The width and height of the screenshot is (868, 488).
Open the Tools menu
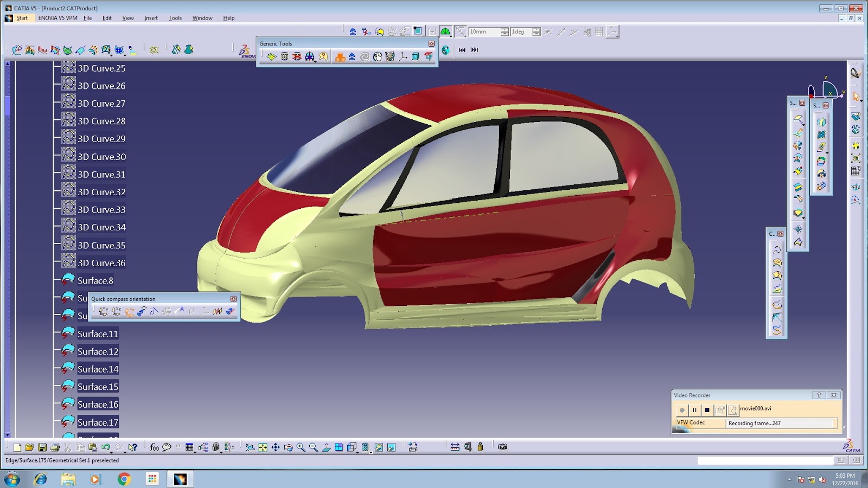pos(175,18)
